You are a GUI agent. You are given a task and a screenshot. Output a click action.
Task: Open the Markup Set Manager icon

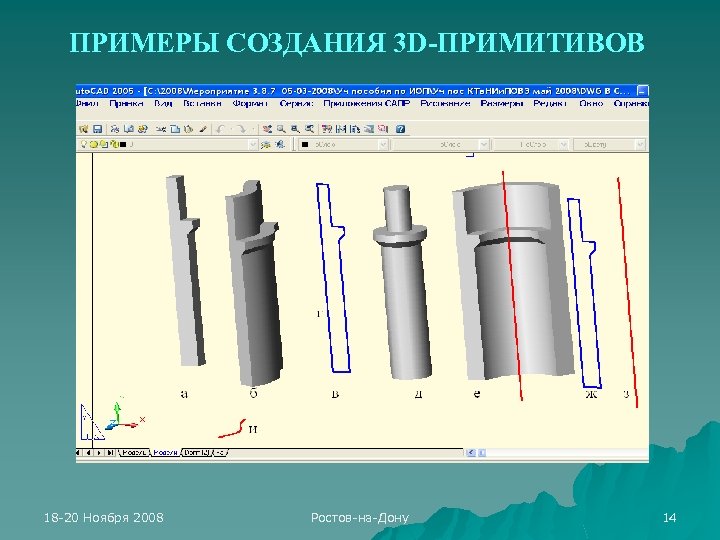[x=383, y=129]
